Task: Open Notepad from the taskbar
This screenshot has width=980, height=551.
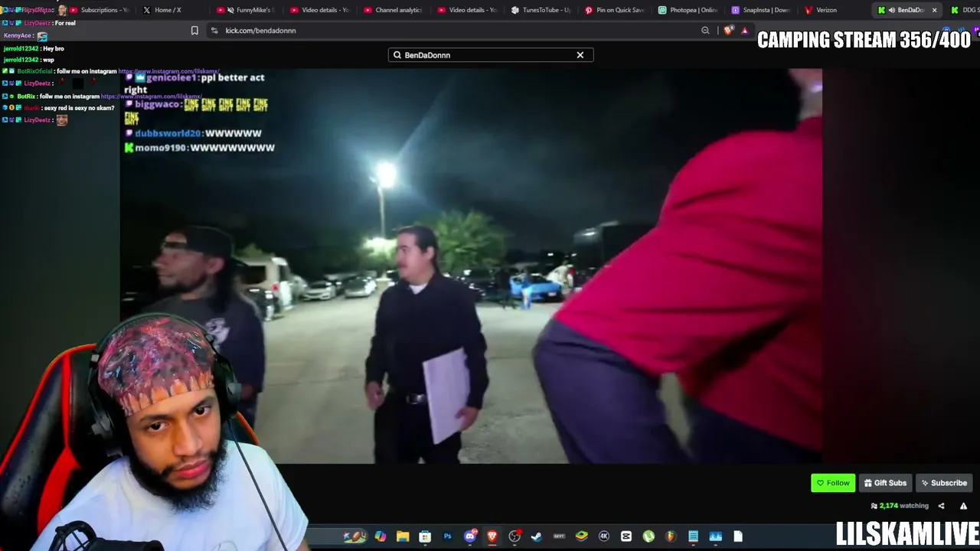Action: (693, 536)
